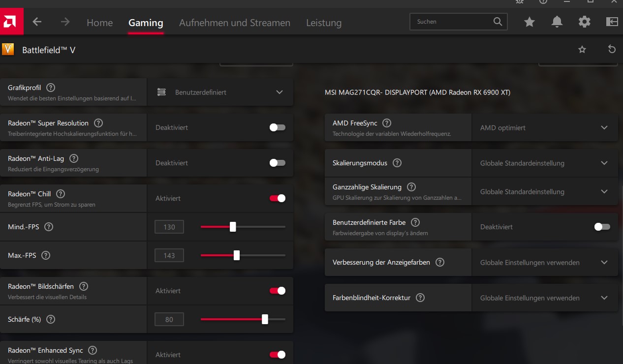
Task: Open Farbenblindheit-Korrektur dropdown
Action: tap(545, 298)
